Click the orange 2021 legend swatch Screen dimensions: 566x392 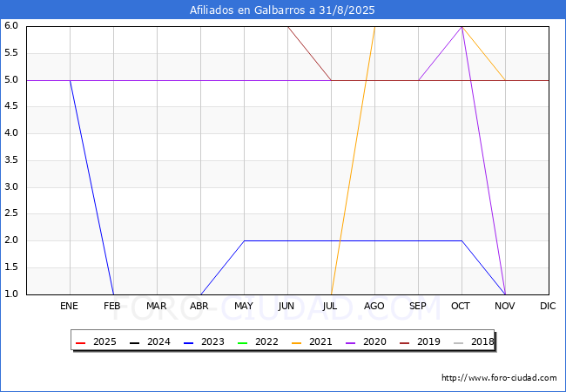click(296, 342)
